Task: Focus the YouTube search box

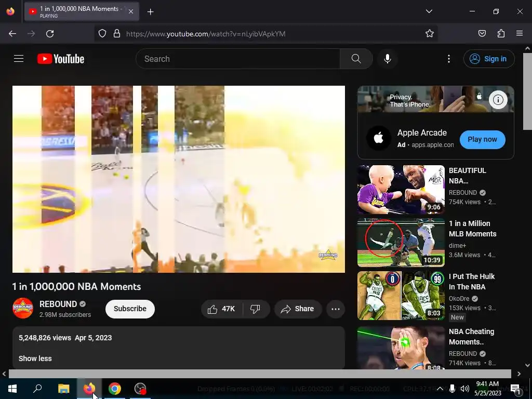Action: pyautogui.click(x=238, y=59)
